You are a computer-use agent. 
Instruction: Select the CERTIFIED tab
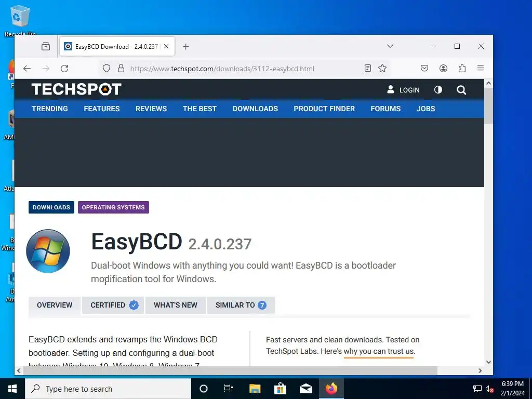pyautogui.click(x=113, y=305)
